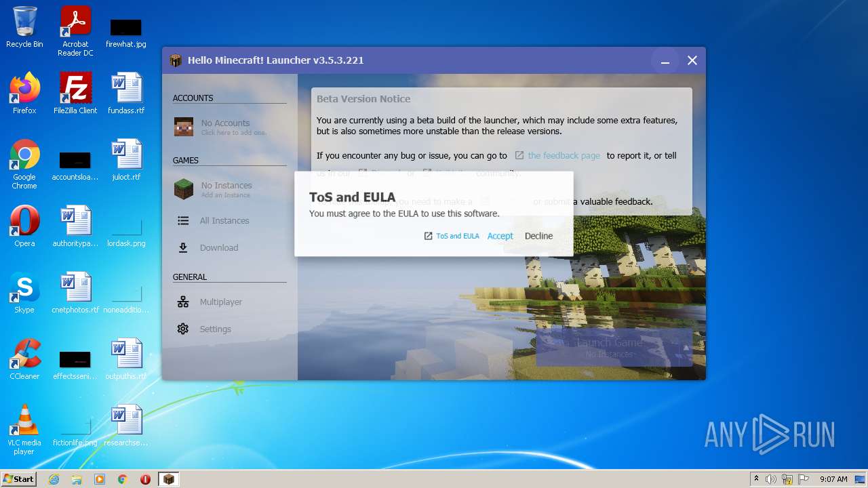Image resolution: width=868 pixels, height=488 pixels.
Task: Click the download arrow icon
Action: tap(183, 248)
